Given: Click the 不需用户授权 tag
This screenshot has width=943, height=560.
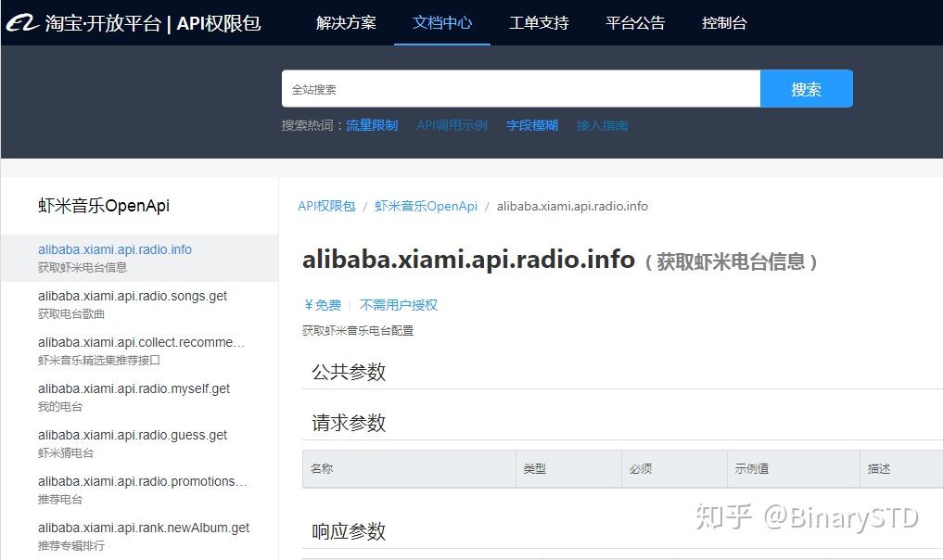Looking at the screenshot, I should [x=399, y=305].
